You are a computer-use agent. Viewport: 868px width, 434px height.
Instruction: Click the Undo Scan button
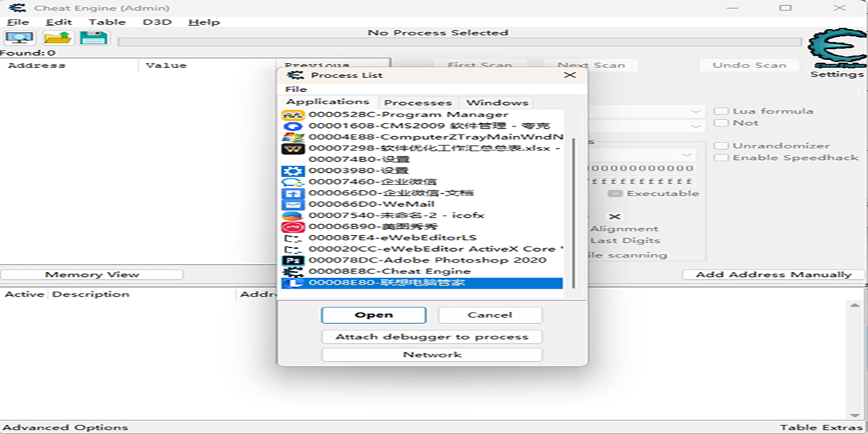click(x=749, y=65)
